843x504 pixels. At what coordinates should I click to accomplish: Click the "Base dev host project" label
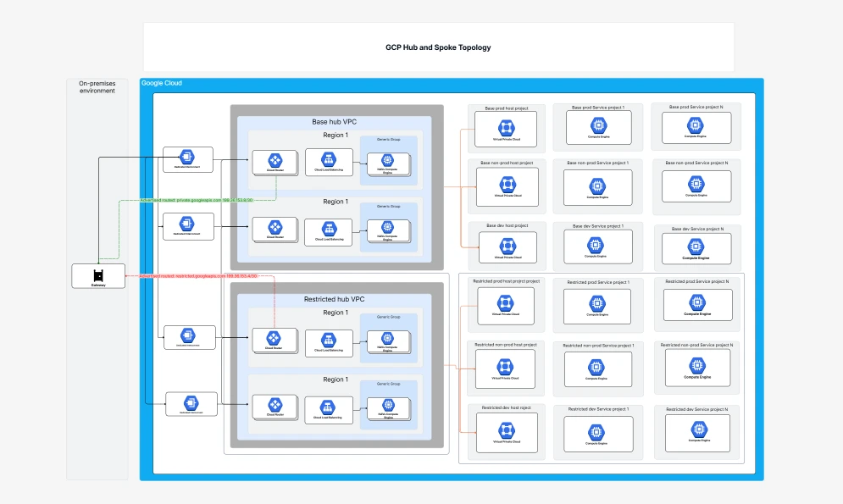coord(507,225)
